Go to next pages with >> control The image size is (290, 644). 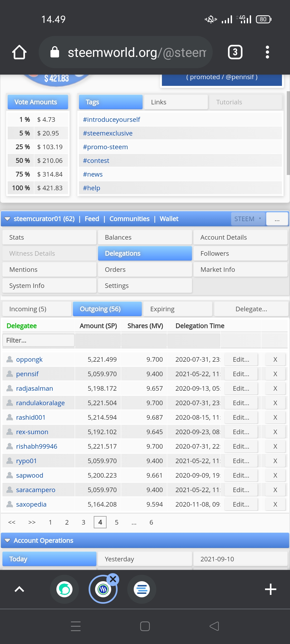point(32,522)
